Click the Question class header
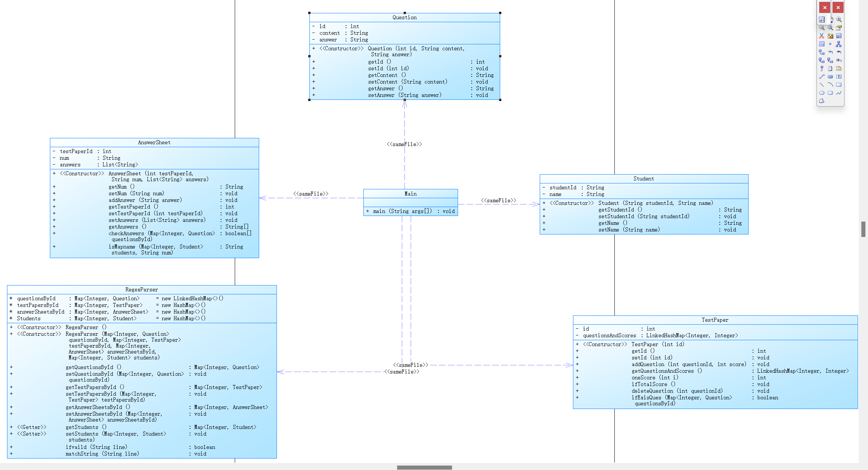868x470 pixels. click(404, 17)
